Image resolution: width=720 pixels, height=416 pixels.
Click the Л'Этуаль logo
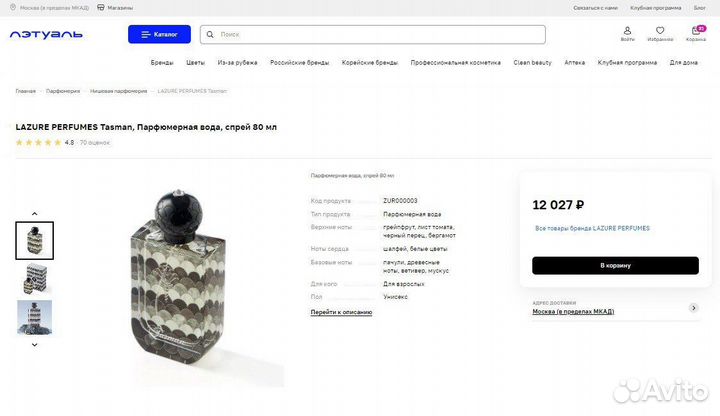tap(46, 34)
